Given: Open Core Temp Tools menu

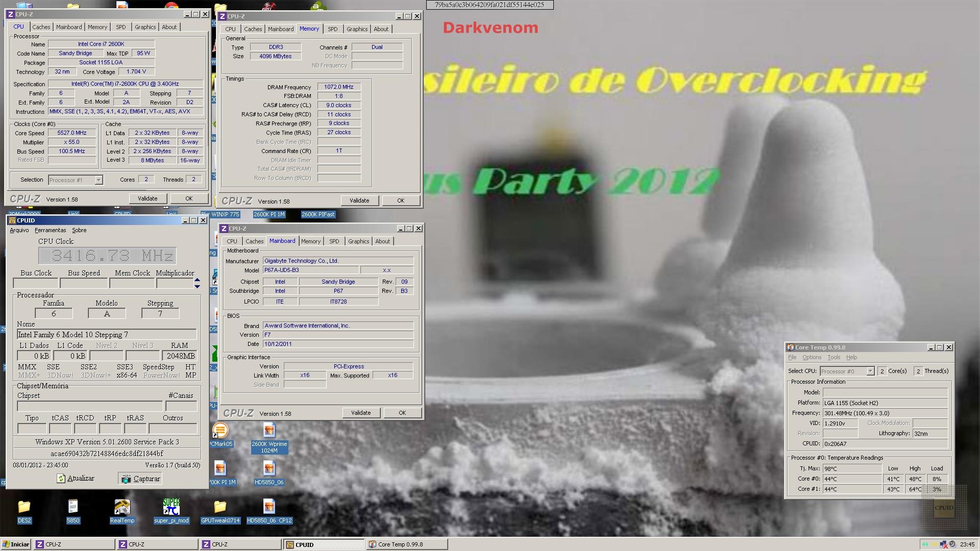Looking at the screenshot, I should 834,357.
